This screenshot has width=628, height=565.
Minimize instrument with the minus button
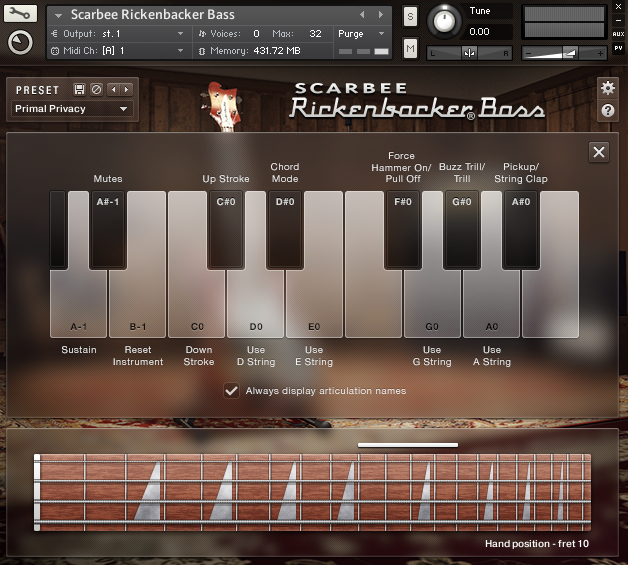point(618,20)
